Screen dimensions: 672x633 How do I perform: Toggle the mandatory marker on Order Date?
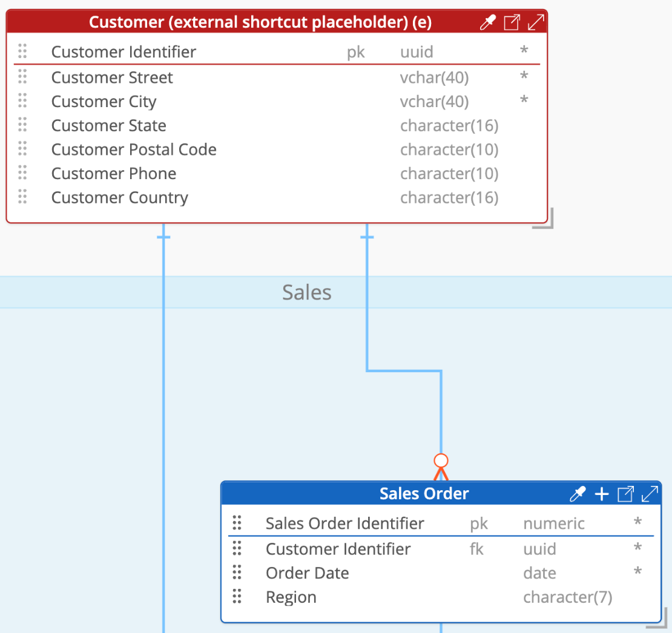(637, 572)
